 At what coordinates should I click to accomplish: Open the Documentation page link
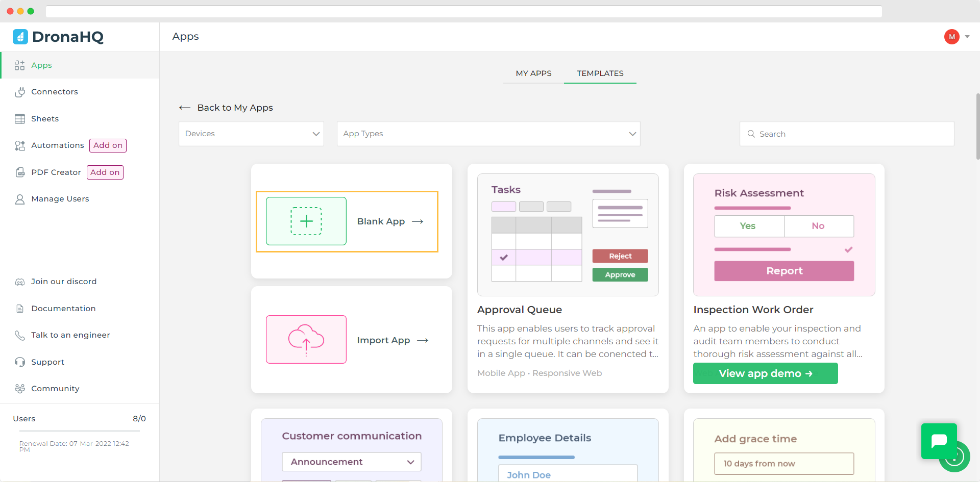[x=63, y=309]
